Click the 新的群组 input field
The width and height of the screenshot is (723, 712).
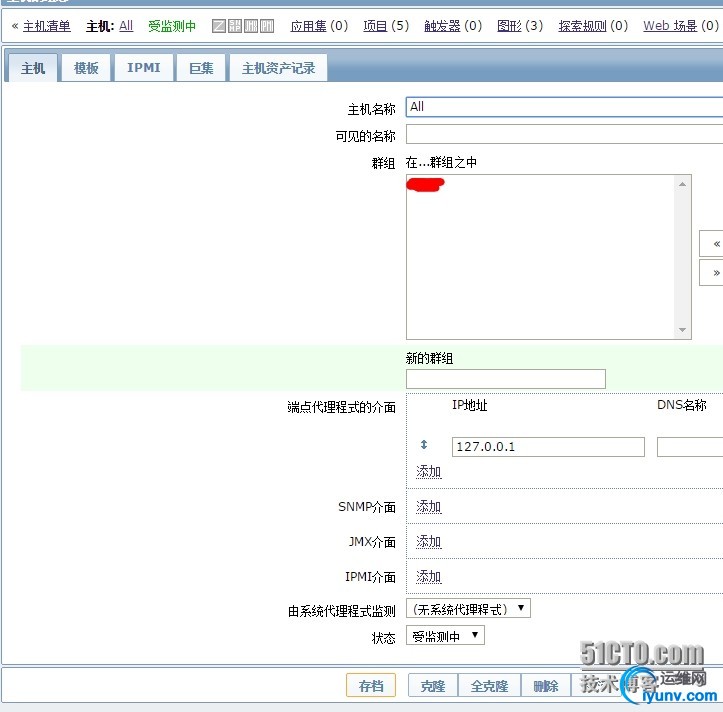(506, 379)
